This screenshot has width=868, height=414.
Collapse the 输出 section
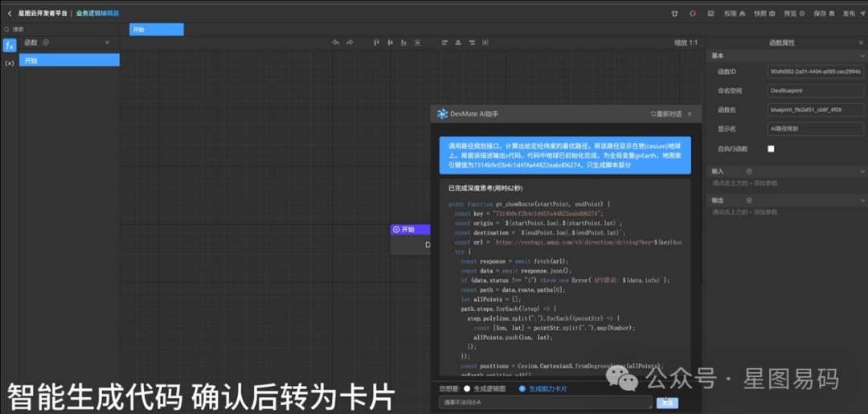[x=862, y=200]
